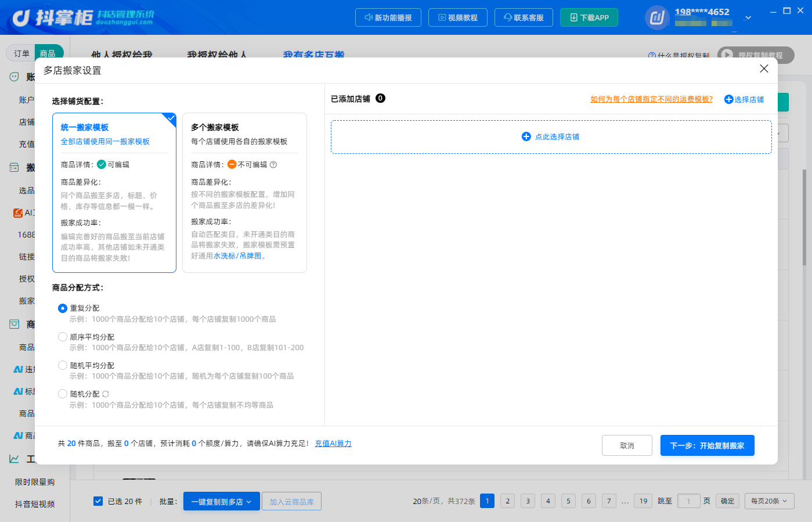Screen dimensions: 812x522
Task: Select the 统一搬家模板 card
Action: coord(114,193)
